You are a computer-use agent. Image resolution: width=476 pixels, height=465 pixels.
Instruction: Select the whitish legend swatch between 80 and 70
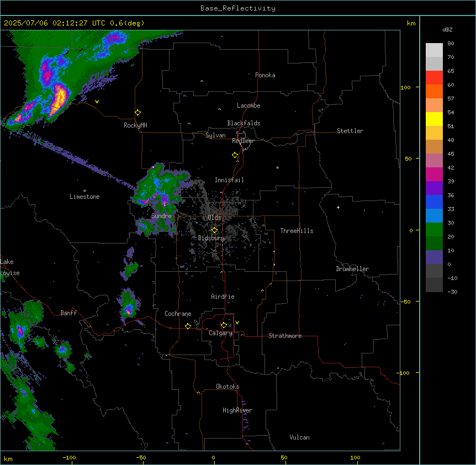pos(434,50)
